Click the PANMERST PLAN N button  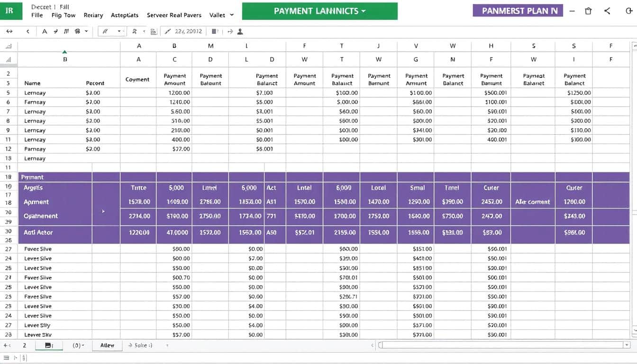coord(518,10)
